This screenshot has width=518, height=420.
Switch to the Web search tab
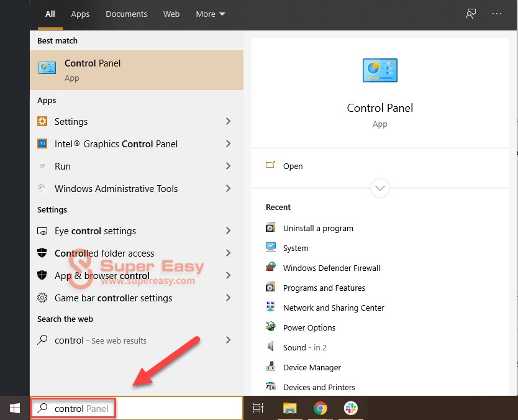point(171,14)
